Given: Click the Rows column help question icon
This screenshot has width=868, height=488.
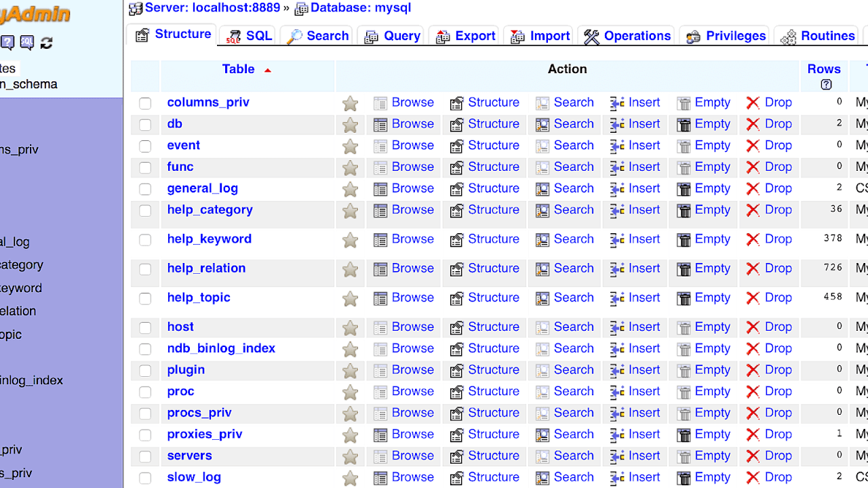Looking at the screenshot, I should (x=826, y=85).
